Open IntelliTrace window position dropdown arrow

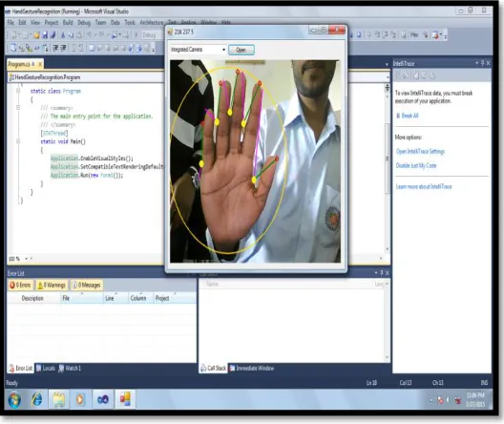coord(476,63)
